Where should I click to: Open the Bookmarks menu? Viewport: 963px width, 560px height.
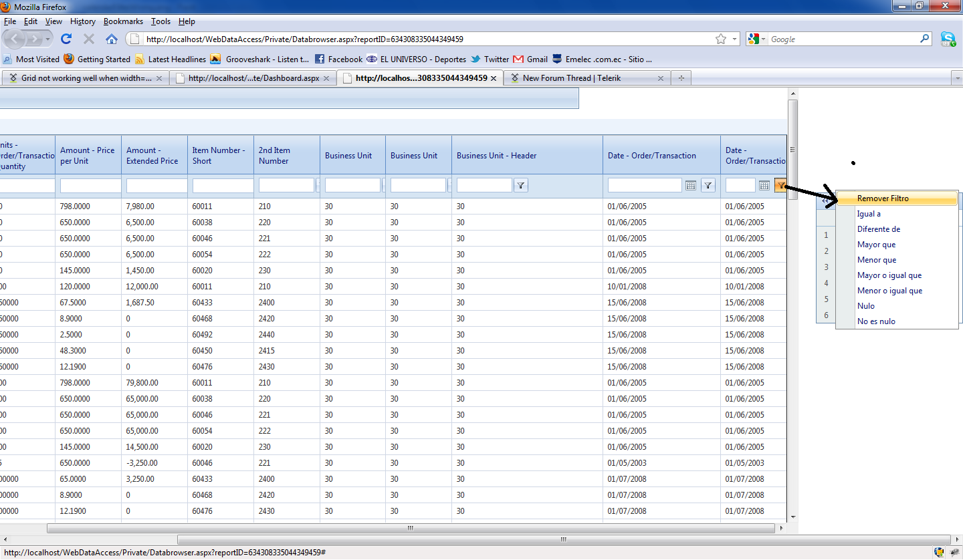[123, 21]
